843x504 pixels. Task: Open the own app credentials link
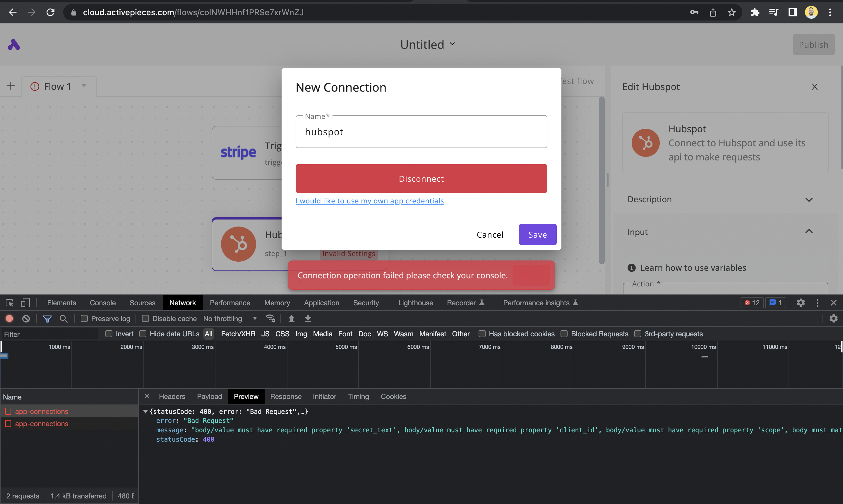click(x=369, y=201)
